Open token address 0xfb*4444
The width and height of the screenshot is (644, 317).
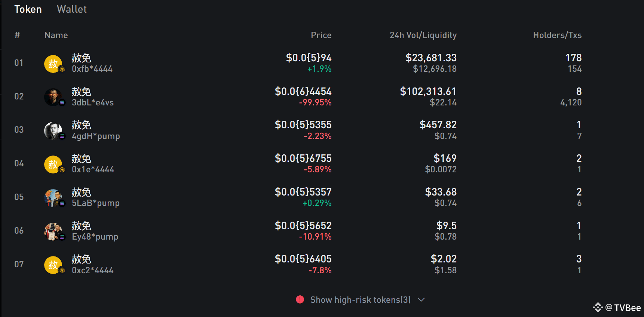(92, 69)
